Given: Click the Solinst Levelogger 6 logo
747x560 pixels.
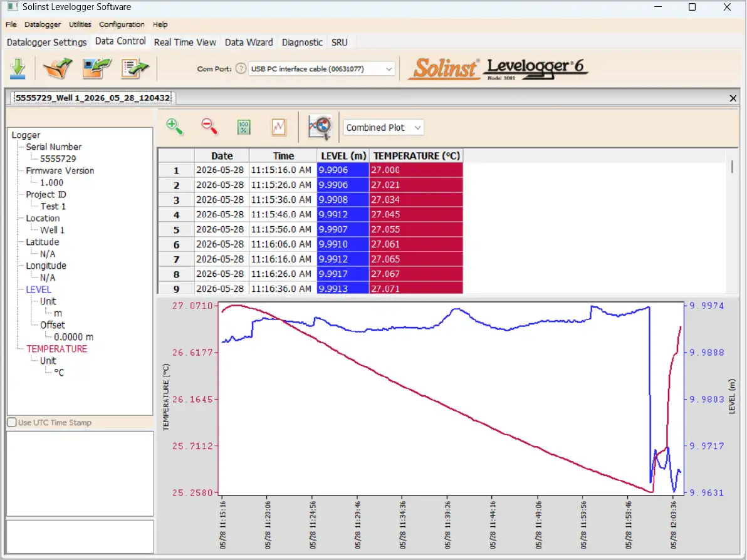Looking at the screenshot, I should [499, 68].
